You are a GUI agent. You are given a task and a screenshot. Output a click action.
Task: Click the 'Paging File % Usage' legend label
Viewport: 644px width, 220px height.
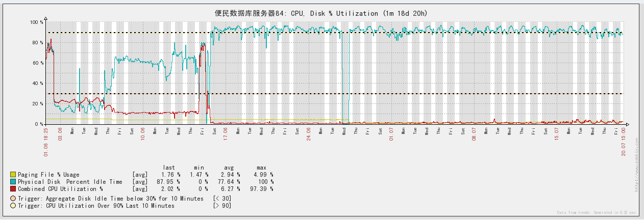click(48, 175)
